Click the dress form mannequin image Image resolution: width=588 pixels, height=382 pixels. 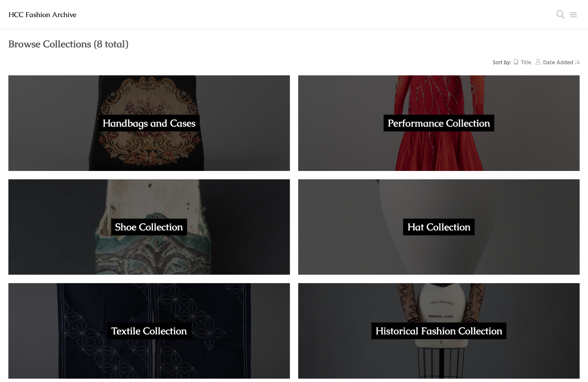click(x=441, y=303)
